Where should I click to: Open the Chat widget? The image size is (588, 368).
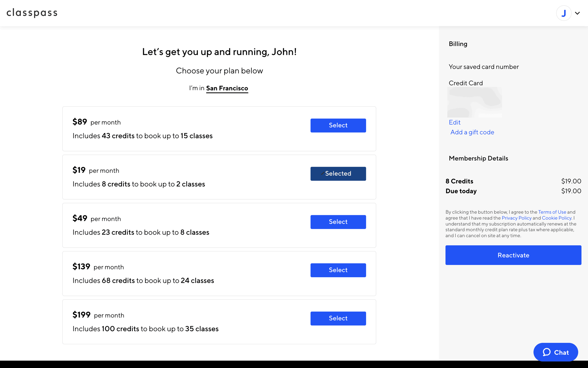[556, 352]
